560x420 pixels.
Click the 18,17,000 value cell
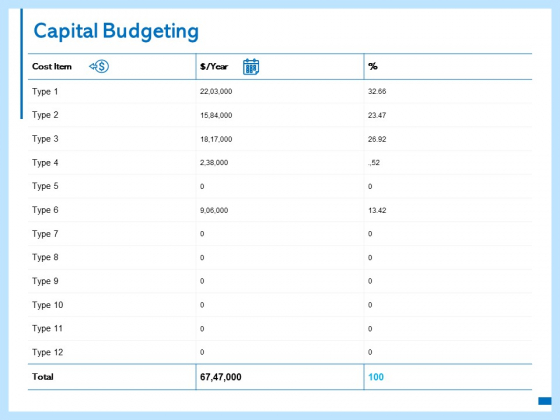tap(216, 139)
